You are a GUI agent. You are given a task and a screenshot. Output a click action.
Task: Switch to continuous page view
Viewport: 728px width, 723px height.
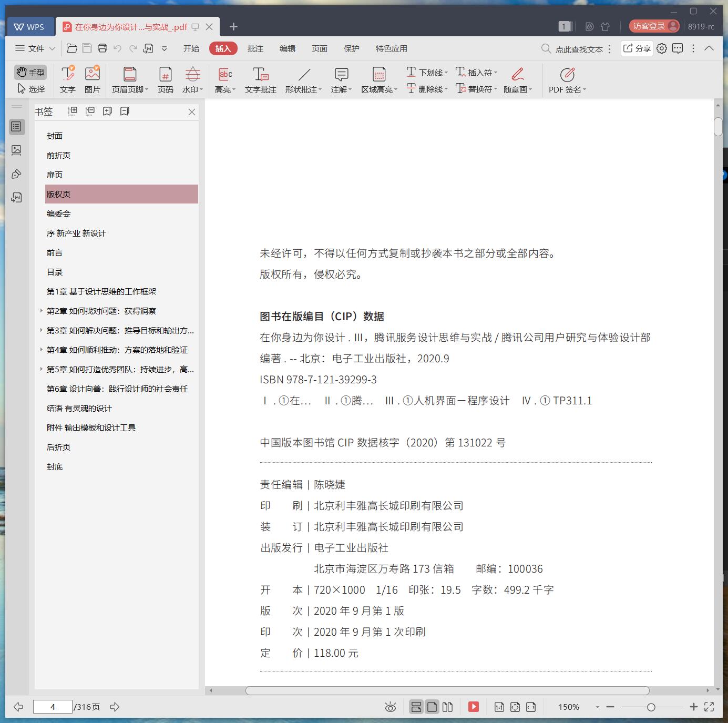click(416, 707)
